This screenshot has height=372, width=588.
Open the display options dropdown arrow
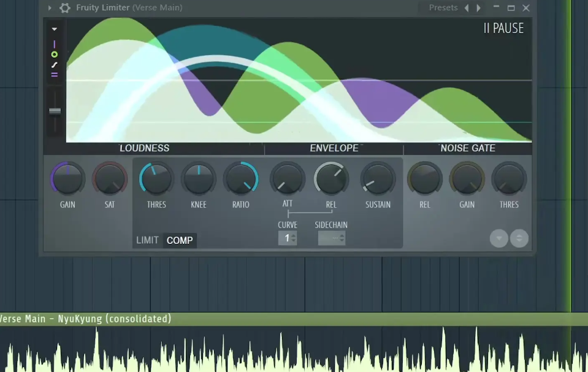[x=55, y=29]
